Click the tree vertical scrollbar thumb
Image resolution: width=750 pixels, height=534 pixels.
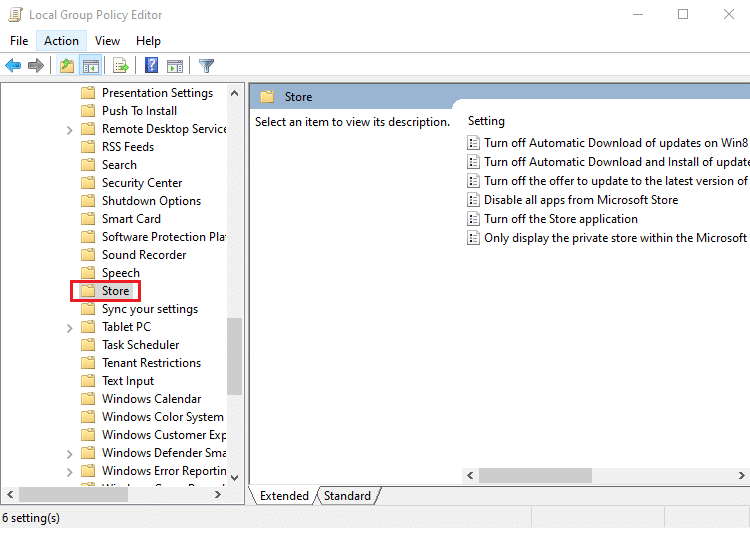[x=234, y=356]
